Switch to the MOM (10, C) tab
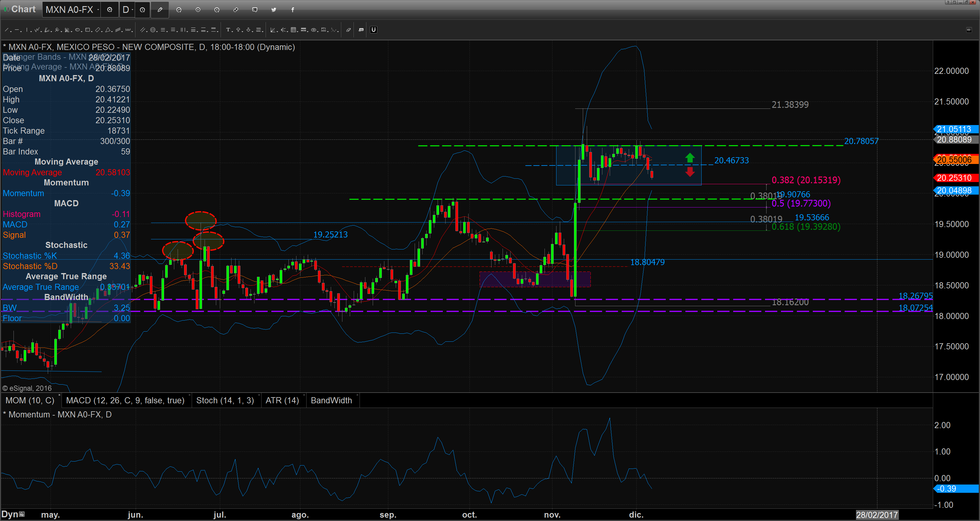Screen dimensions: 980x521 click(x=30, y=400)
